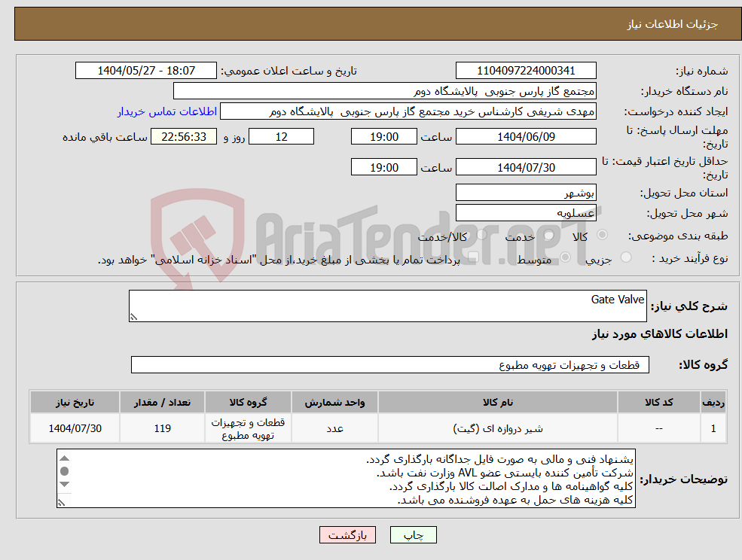Click the تاریخ نیاز column header
The height and width of the screenshot is (560, 742).
pos(75,402)
